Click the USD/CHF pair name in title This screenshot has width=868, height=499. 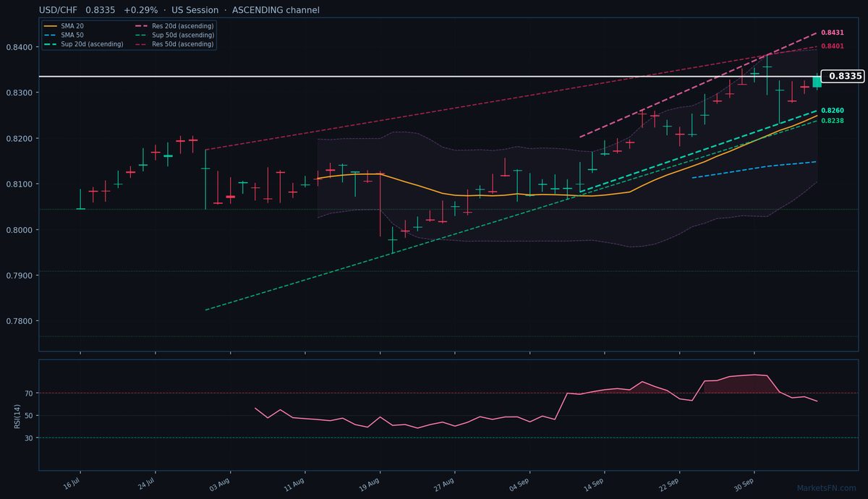pos(59,10)
